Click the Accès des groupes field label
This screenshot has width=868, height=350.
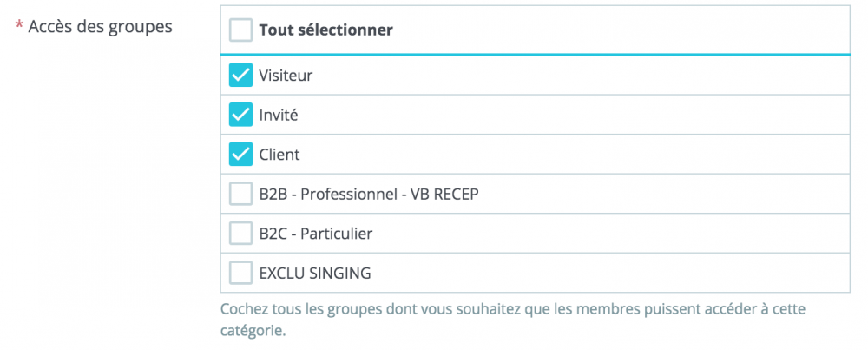pos(101,27)
